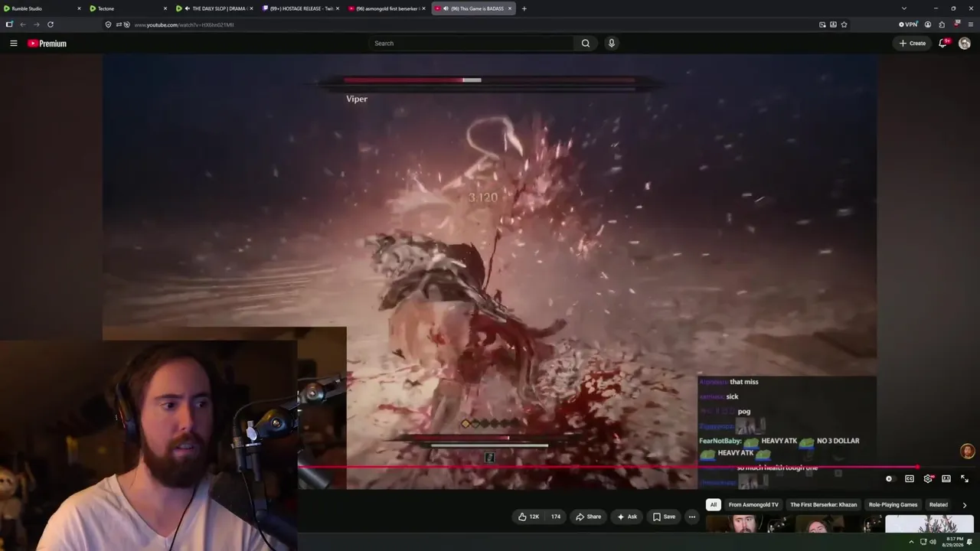Close the Rumble Studio tab
The width and height of the screenshot is (980, 551).
tap(79, 8)
